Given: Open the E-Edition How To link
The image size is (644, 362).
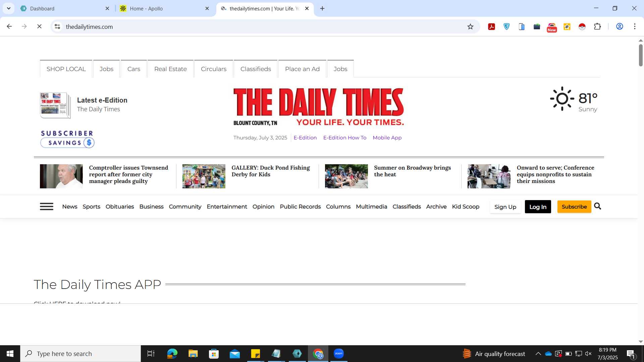Looking at the screenshot, I should coord(344,138).
